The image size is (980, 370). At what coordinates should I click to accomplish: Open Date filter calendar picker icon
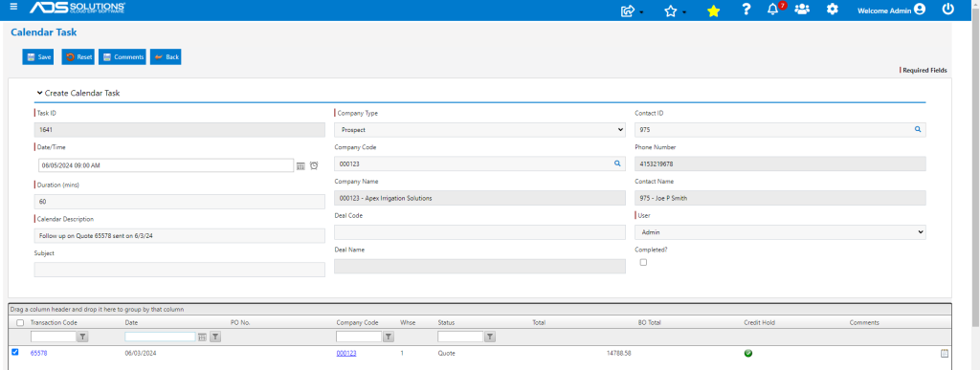click(x=202, y=337)
